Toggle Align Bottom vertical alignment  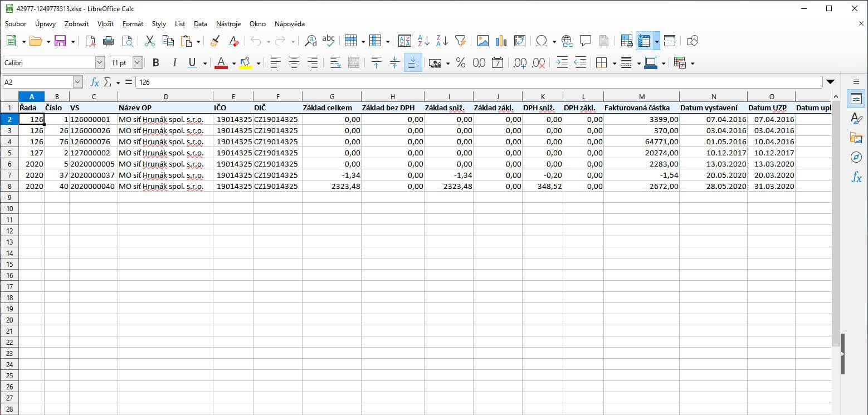pyautogui.click(x=413, y=63)
